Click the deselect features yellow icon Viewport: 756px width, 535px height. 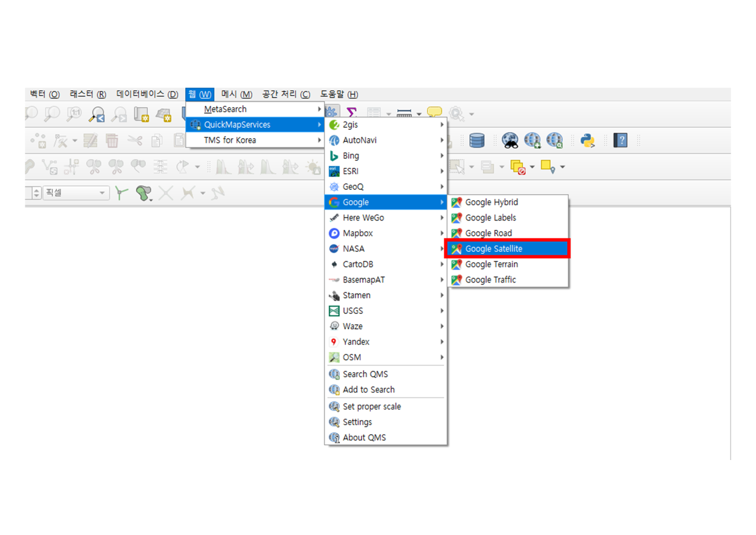tap(518, 167)
